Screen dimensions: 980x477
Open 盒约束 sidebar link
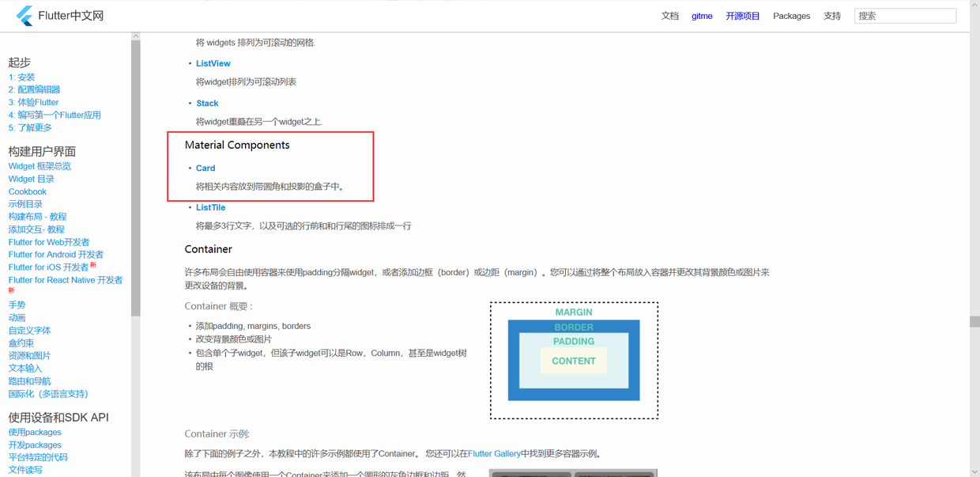[21, 343]
